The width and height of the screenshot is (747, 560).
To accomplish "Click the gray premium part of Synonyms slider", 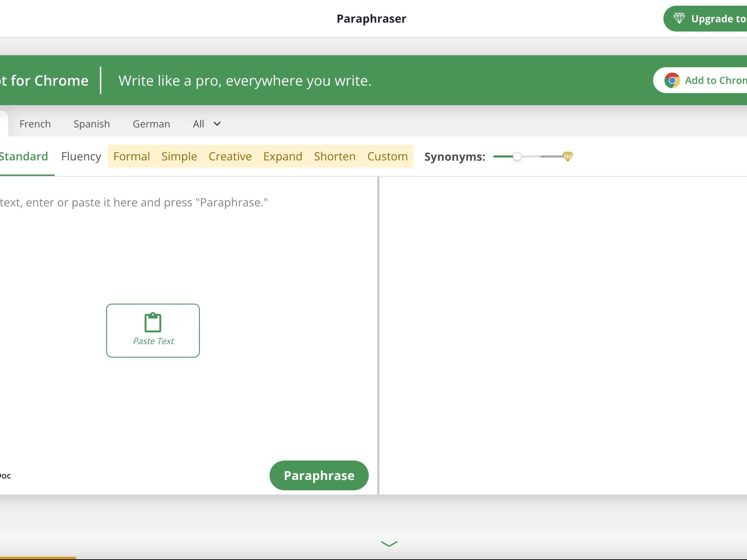I will coord(552,156).
